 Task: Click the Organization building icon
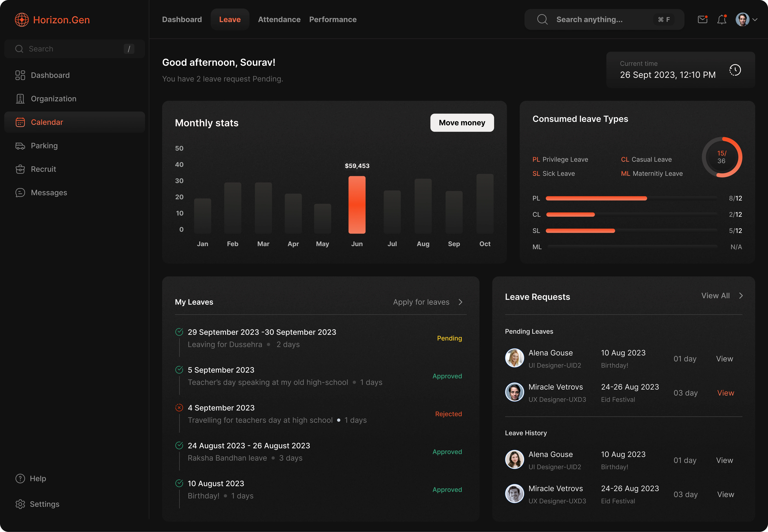pyautogui.click(x=20, y=99)
